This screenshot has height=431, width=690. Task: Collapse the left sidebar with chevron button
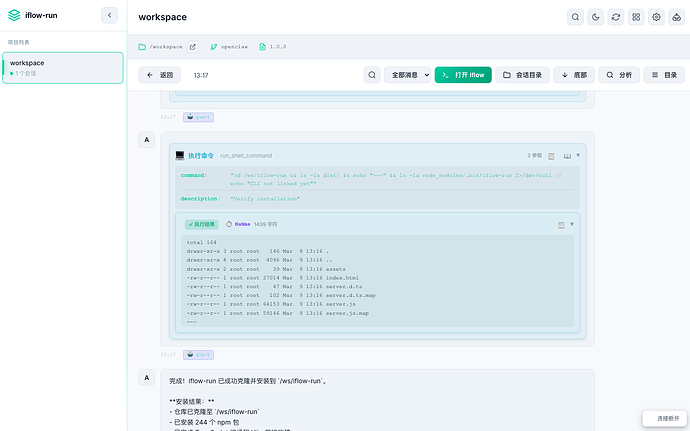(110, 15)
